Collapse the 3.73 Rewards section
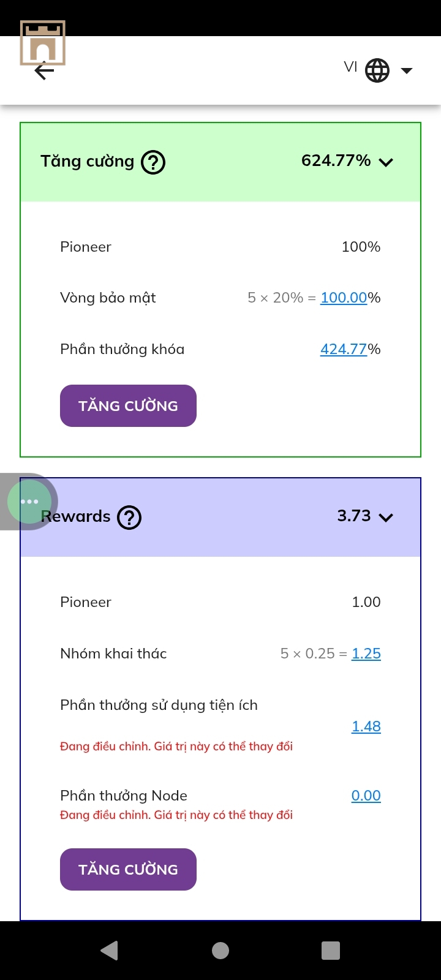 pos(386,518)
